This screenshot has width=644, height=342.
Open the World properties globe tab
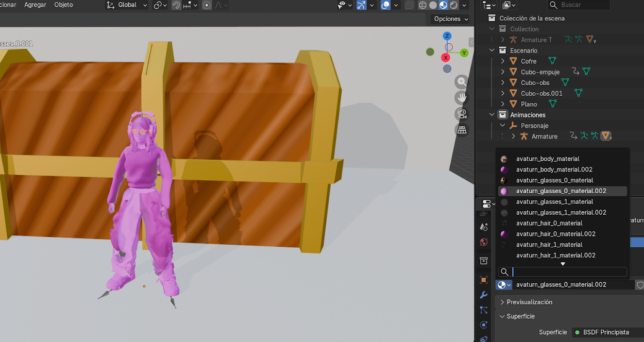point(483,242)
